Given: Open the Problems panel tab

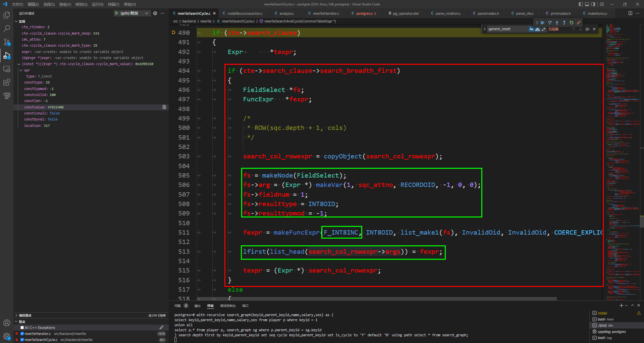Looking at the screenshot, I should point(181,306).
